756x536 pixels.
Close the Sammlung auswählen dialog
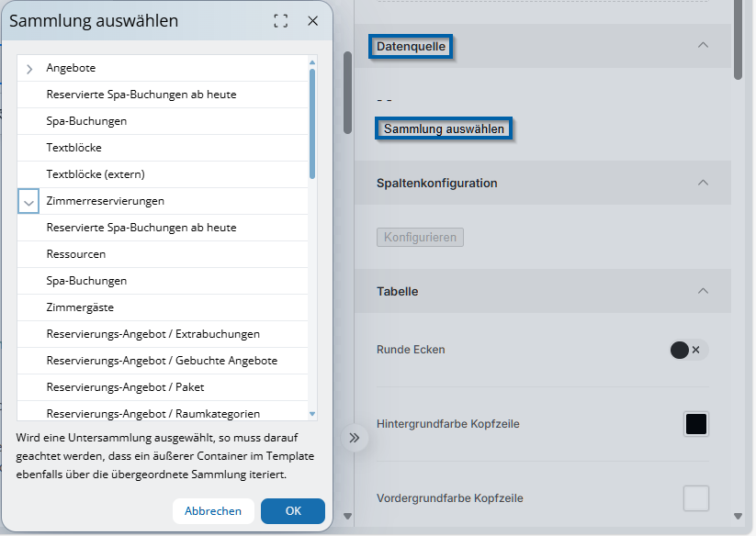[313, 21]
